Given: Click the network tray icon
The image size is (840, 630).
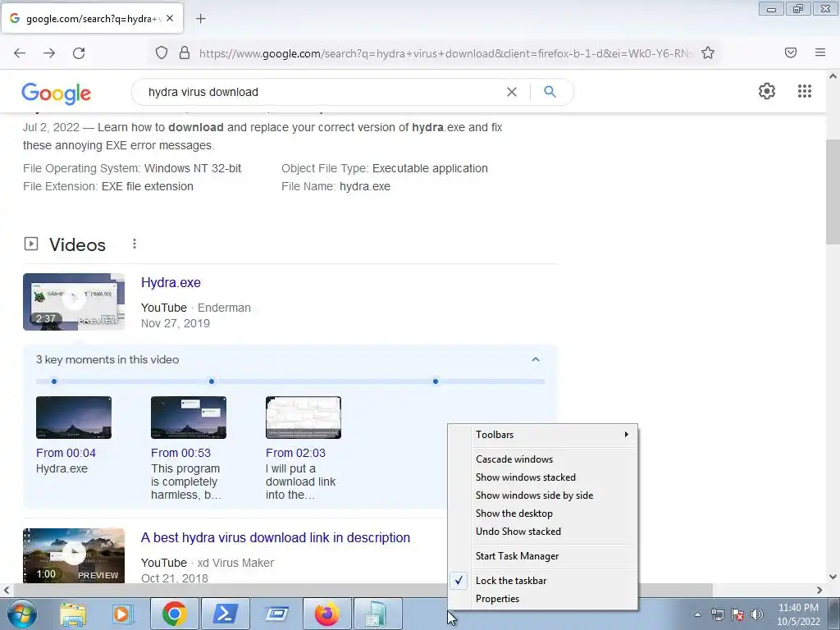Looking at the screenshot, I should click(717, 614).
